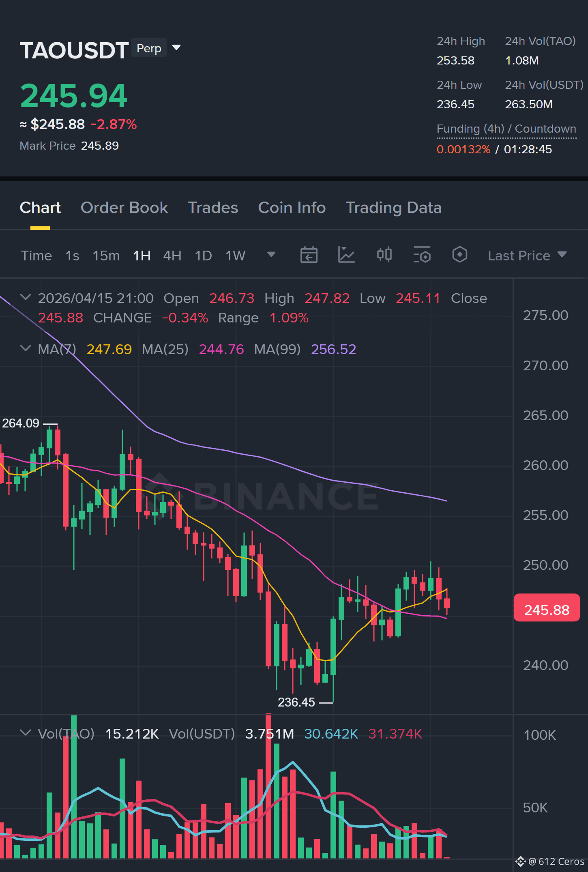Click the hexagon indicator settings icon

click(x=459, y=255)
